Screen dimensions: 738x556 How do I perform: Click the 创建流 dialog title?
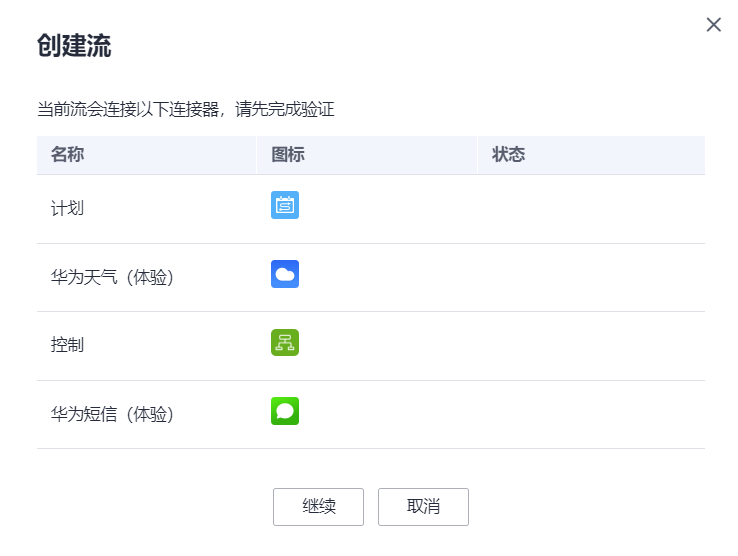tap(74, 46)
